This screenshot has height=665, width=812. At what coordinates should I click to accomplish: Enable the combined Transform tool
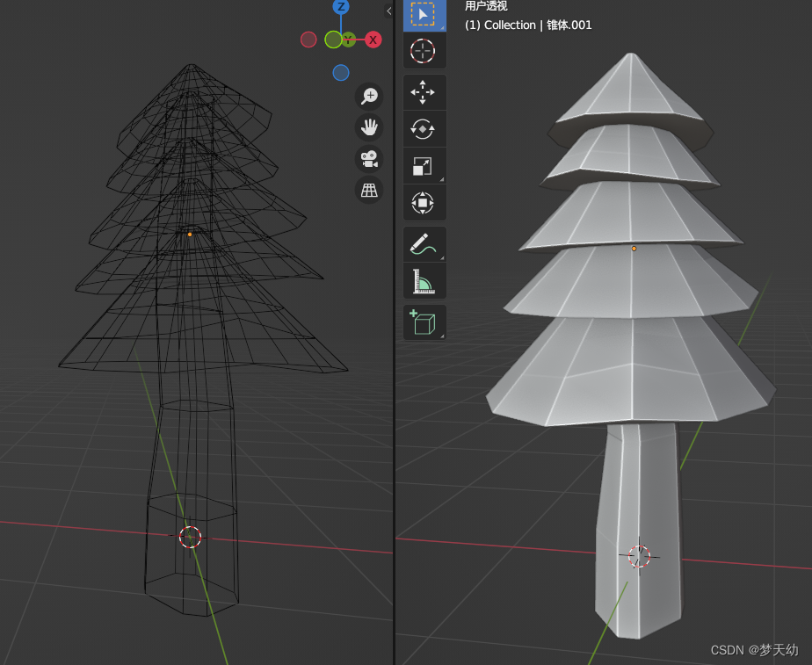[x=424, y=203]
